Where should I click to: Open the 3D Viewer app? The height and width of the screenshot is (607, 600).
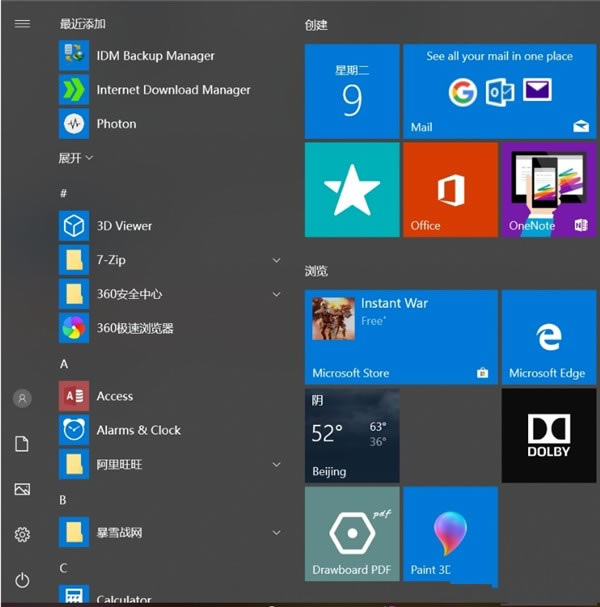click(x=124, y=226)
